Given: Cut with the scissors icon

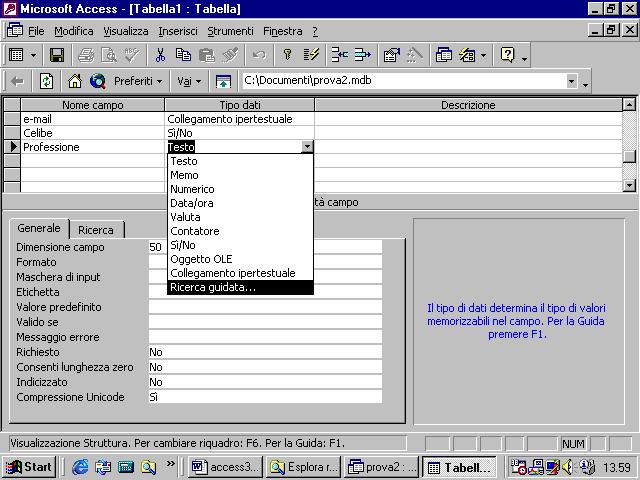Looking at the screenshot, I should 160,55.
